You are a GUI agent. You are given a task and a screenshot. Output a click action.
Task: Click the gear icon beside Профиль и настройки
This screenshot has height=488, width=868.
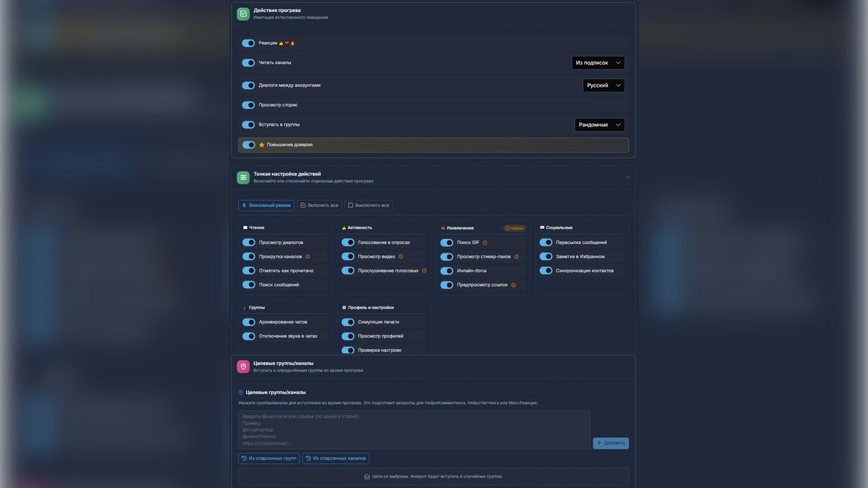point(344,308)
